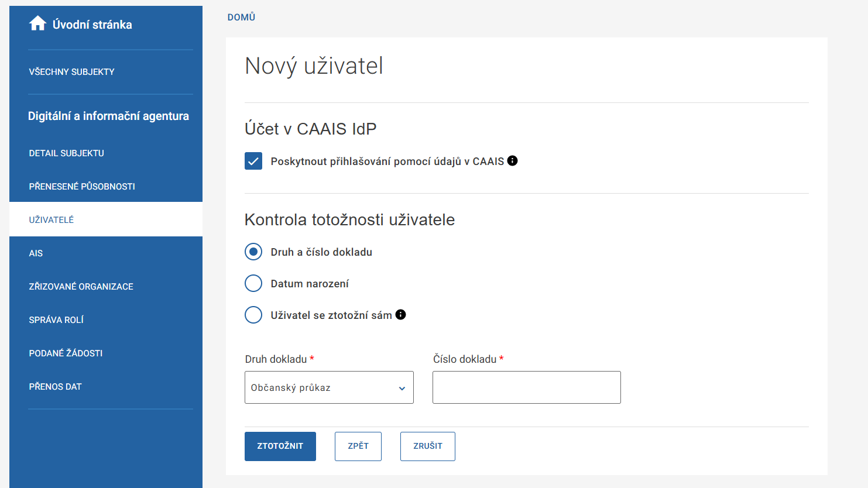Screen dimensions: 868x488
Task: Click info icon beside Uživatel se ztotožní sám
Action: coord(401,315)
